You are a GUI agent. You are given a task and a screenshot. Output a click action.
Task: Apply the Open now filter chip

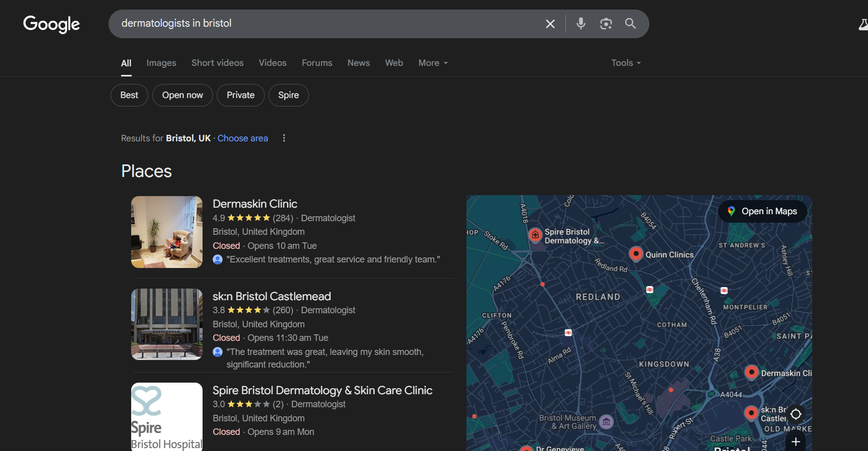(x=182, y=95)
